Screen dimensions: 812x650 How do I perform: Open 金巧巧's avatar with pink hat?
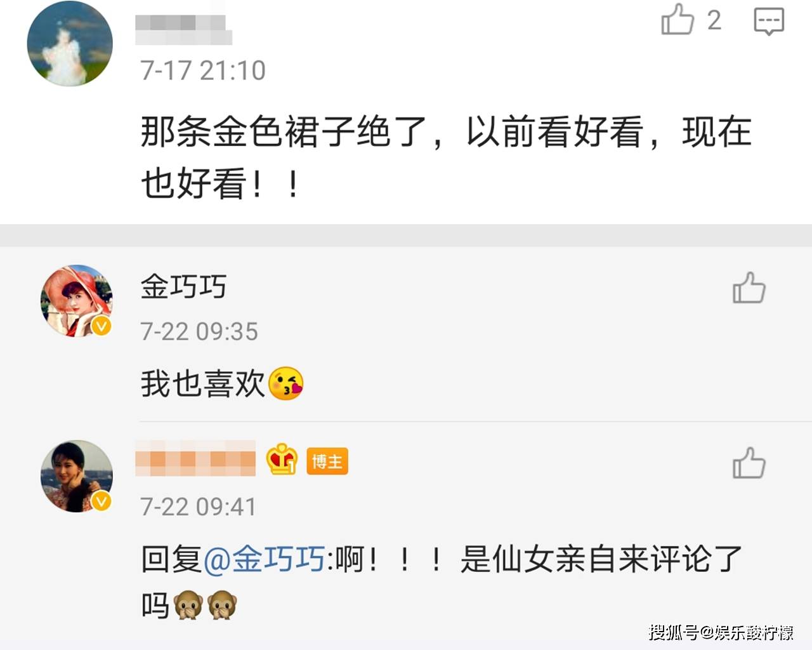[x=77, y=300]
